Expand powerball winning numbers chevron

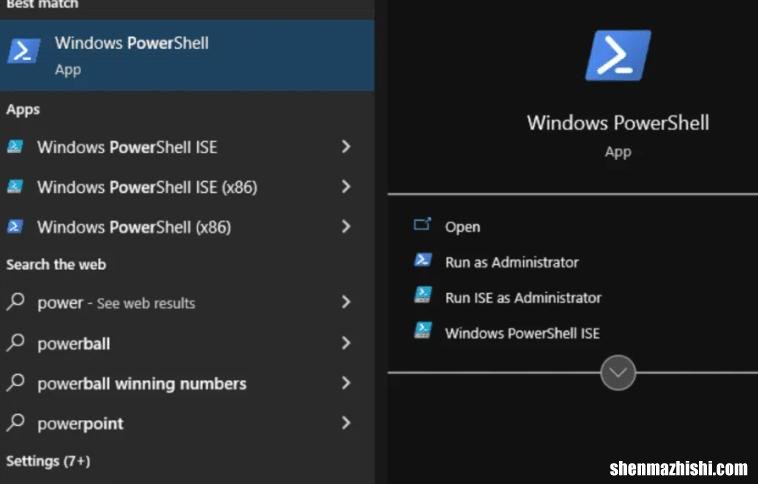[x=346, y=383]
